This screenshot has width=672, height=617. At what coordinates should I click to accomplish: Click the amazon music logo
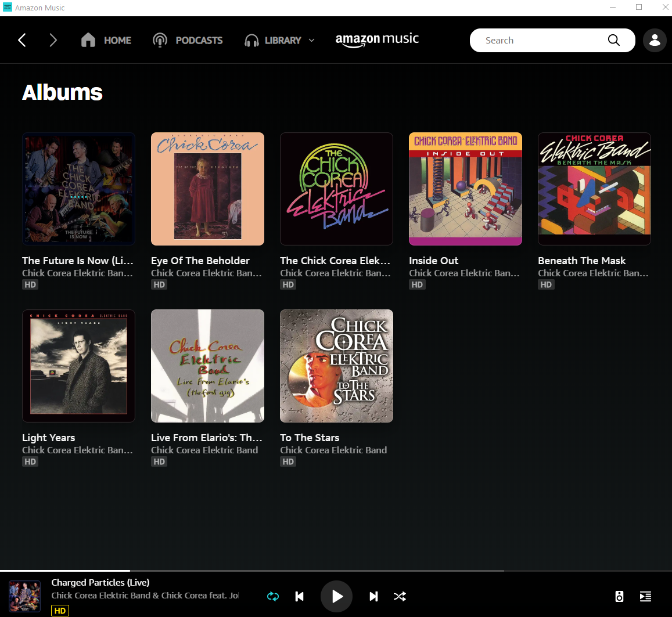point(377,40)
